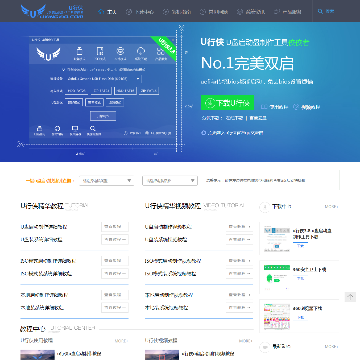Click the heart icon in lower sidebar header
Viewport: 360px width, 360px height.
265,347
